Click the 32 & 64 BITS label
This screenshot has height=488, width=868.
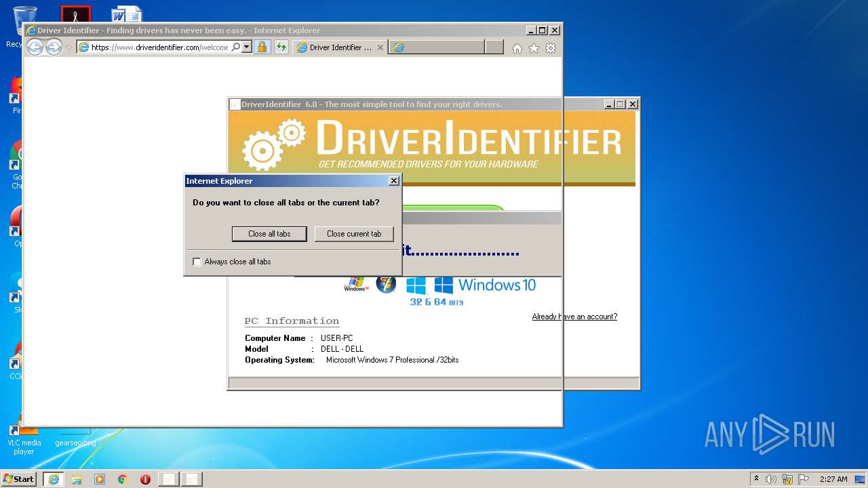(437, 302)
